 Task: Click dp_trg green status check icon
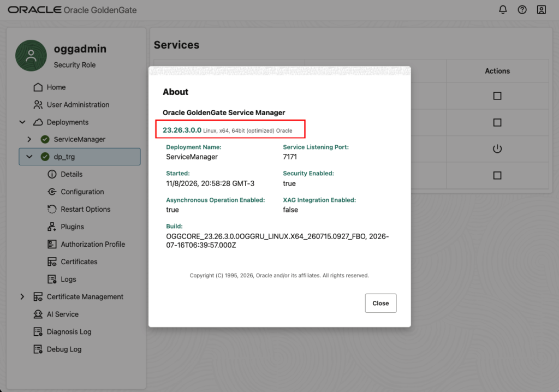point(45,157)
